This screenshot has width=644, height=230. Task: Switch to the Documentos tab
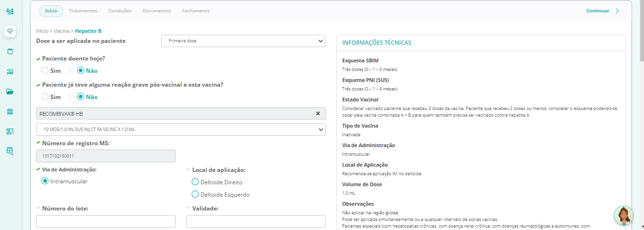coord(156,11)
